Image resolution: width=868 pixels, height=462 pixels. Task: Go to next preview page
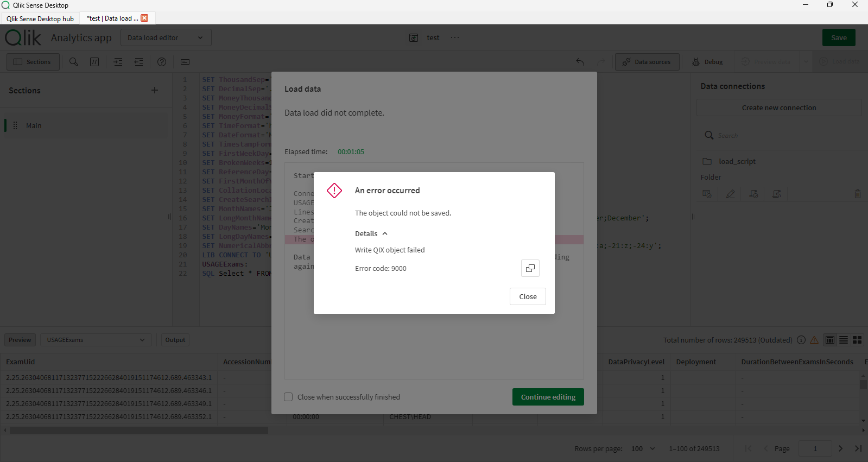coord(840,448)
